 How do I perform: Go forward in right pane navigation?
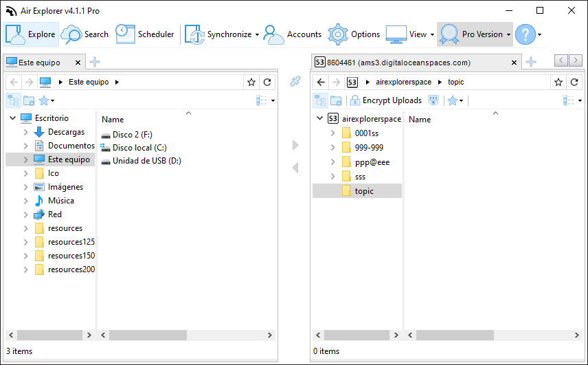[x=336, y=82]
